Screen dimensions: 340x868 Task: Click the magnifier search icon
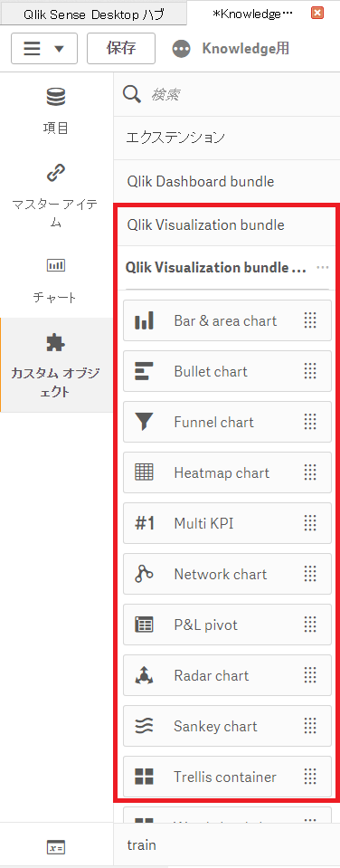tap(132, 95)
